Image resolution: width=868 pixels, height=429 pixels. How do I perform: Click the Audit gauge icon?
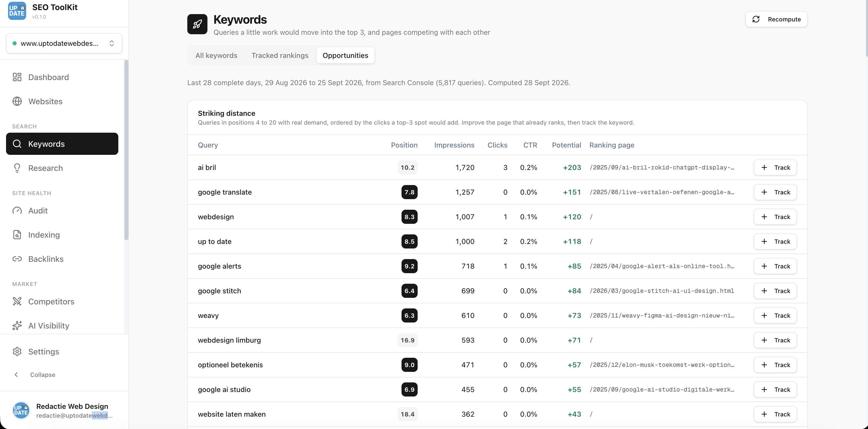click(17, 211)
